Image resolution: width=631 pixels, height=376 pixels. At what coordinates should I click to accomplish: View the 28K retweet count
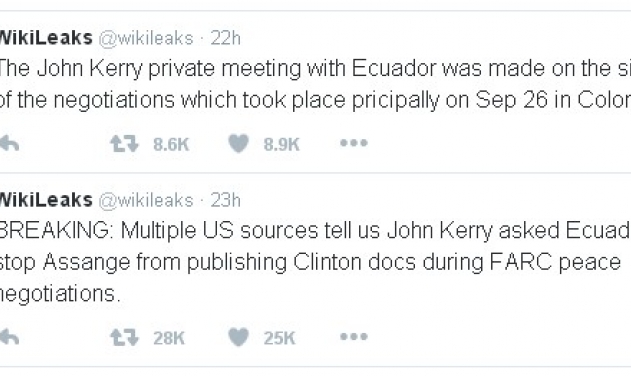(x=169, y=338)
